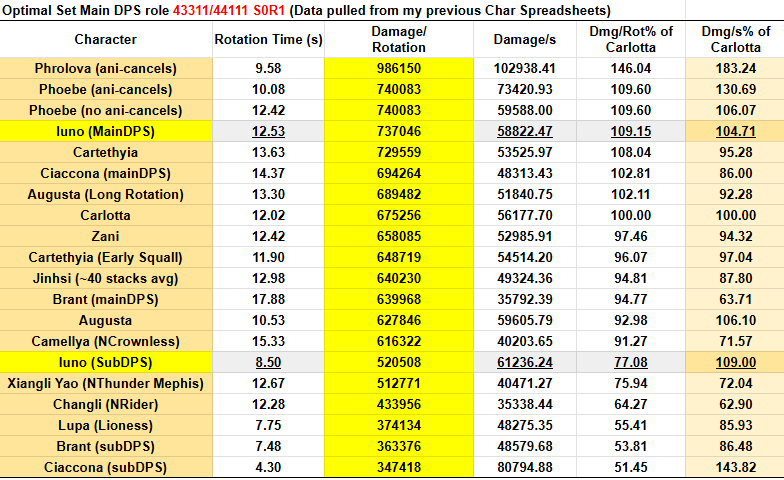Click Augusta's rotation time 10.53
The image size is (784, 480).
(x=268, y=320)
